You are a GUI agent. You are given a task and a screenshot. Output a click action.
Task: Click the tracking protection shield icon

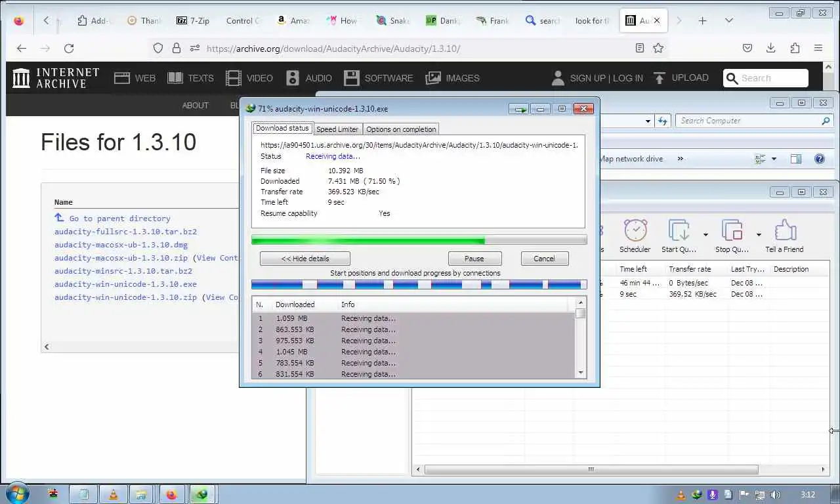point(157,48)
